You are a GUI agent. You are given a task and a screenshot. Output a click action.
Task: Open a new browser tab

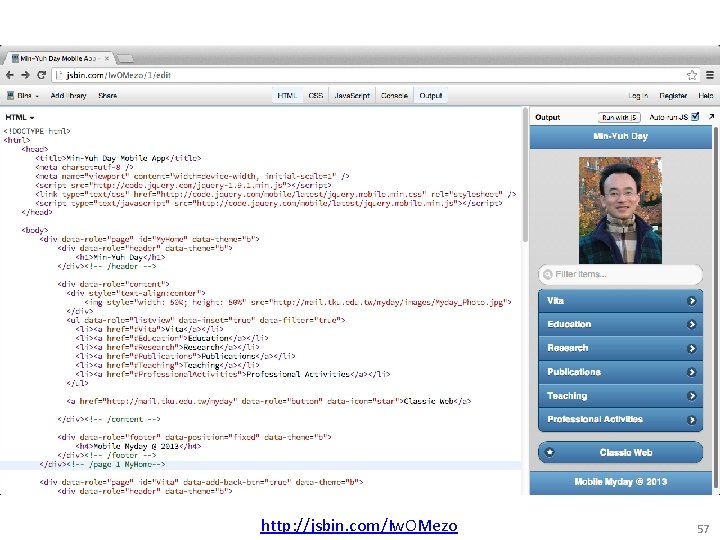pyautogui.click(x=125, y=58)
